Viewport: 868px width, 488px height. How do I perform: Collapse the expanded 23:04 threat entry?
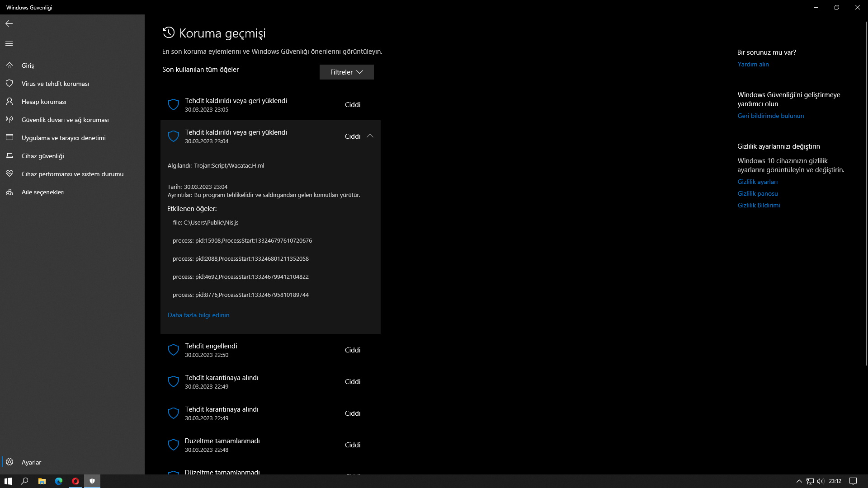coord(370,136)
